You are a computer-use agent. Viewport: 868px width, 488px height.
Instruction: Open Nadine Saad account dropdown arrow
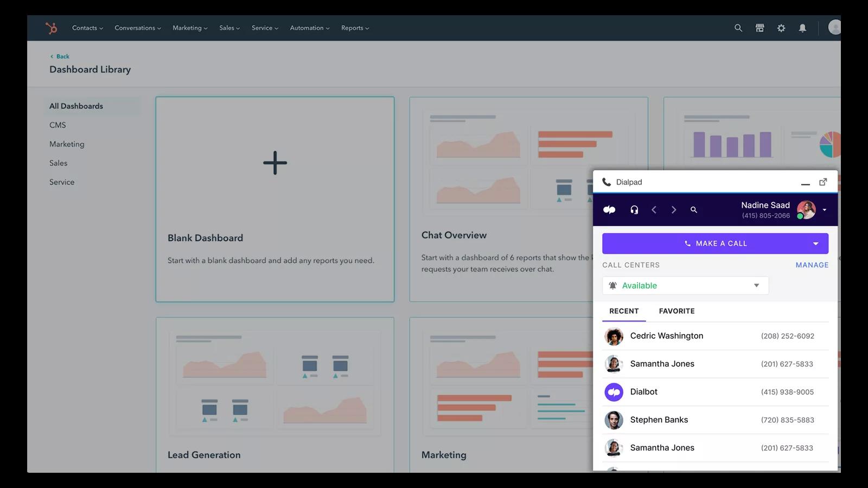[x=825, y=210]
